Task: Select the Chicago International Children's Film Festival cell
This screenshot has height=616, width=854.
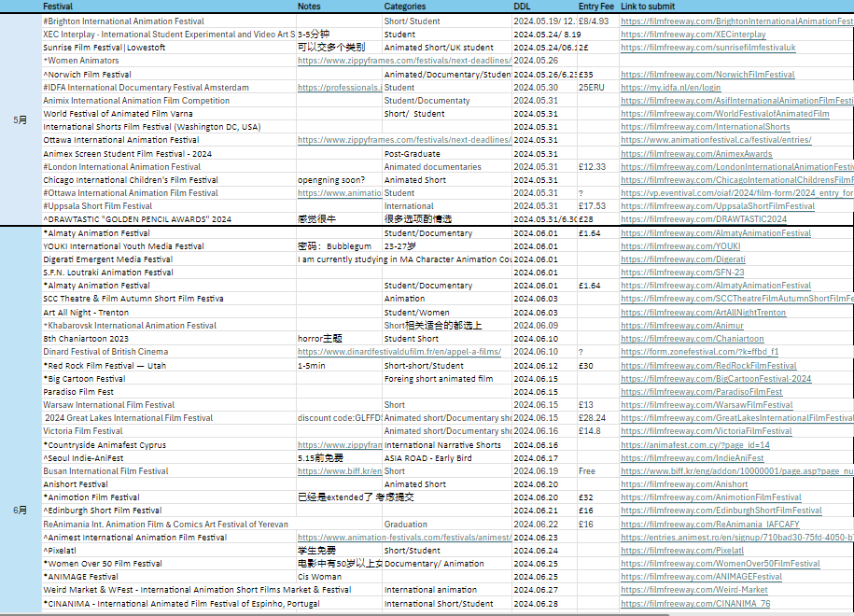Action: click(x=169, y=180)
